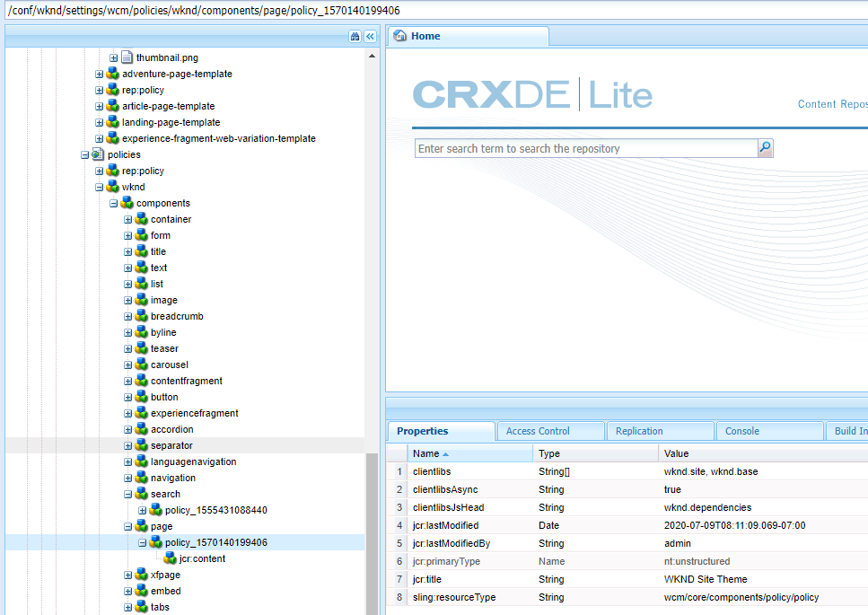
Task: Click the path address bar
Action: point(434,10)
